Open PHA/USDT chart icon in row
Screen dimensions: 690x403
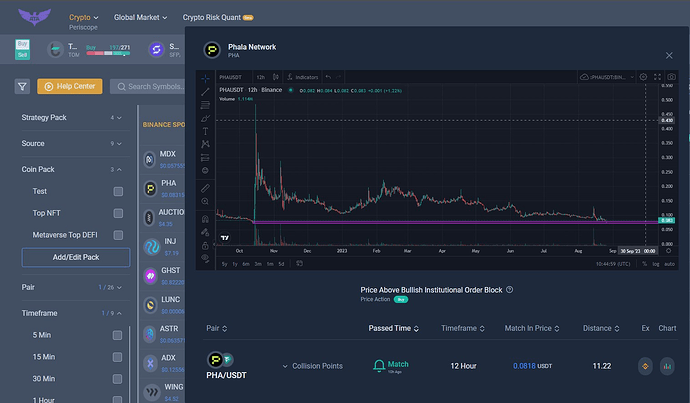coord(667,366)
